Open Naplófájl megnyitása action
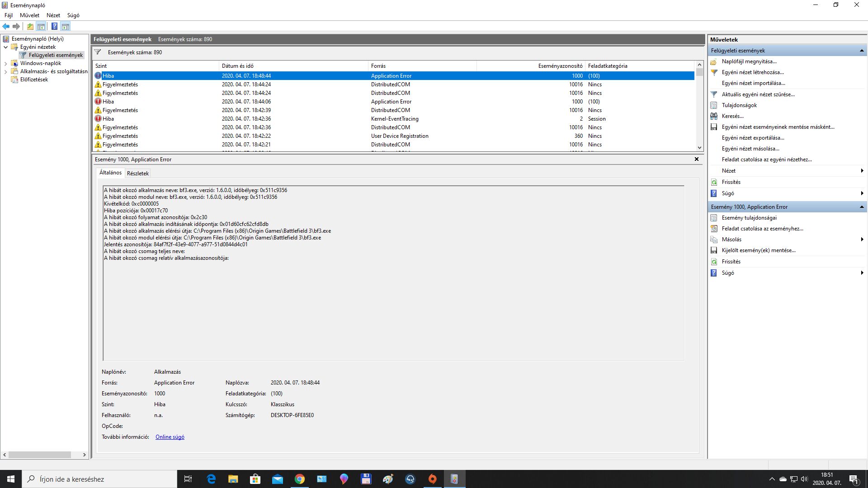 coord(749,61)
